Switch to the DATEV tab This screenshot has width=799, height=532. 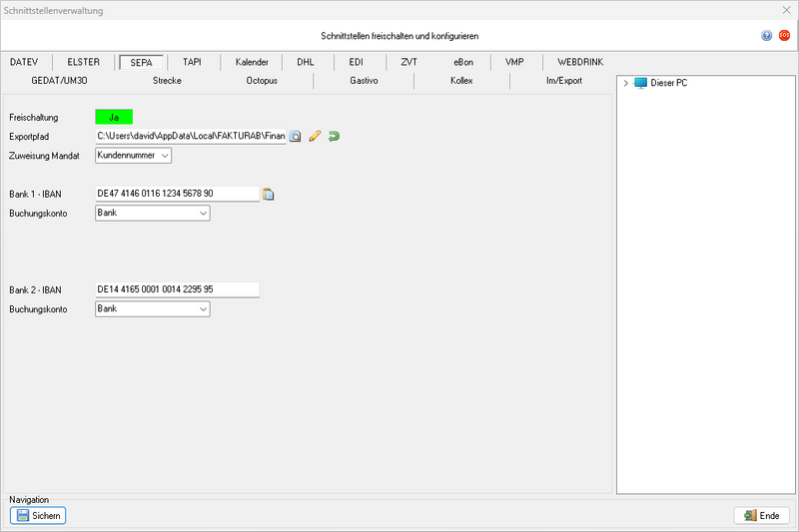coord(30,62)
